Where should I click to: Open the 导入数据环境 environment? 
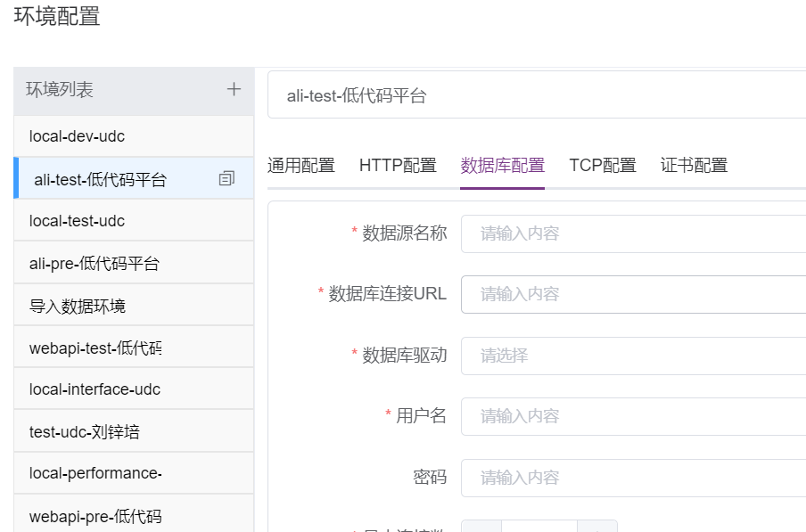(x=78, y=307)
